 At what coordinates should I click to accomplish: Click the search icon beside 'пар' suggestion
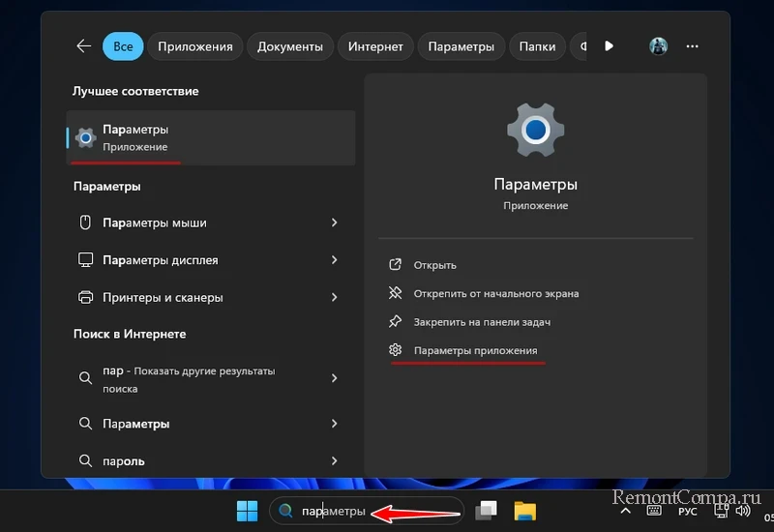tap(85, 378)
